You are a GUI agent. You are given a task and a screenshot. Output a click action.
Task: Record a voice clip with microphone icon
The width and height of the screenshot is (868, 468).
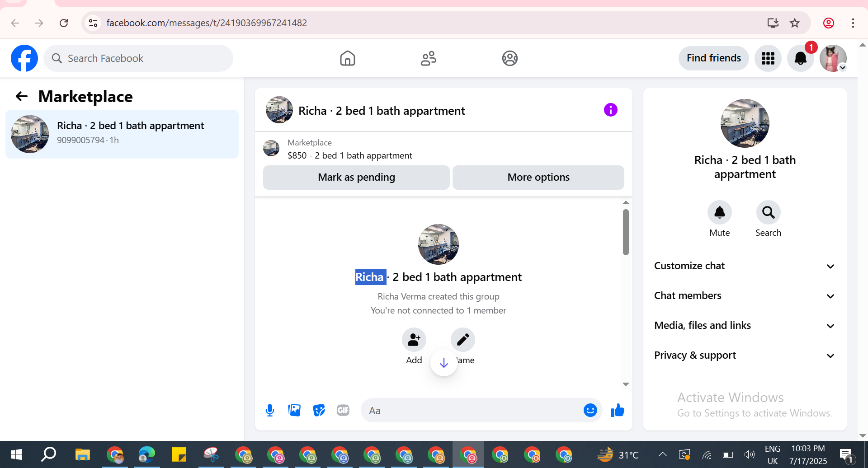[270, 410]
